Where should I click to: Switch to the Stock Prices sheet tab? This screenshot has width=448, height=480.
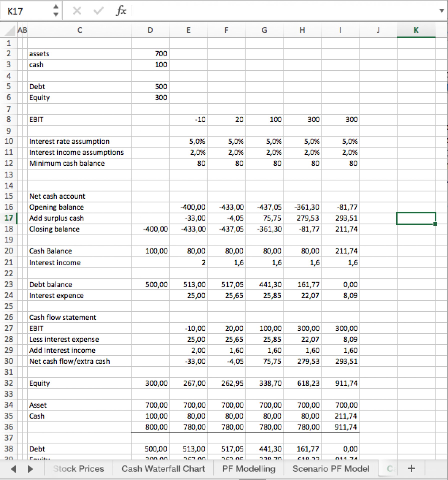click(x=78, y=469)
